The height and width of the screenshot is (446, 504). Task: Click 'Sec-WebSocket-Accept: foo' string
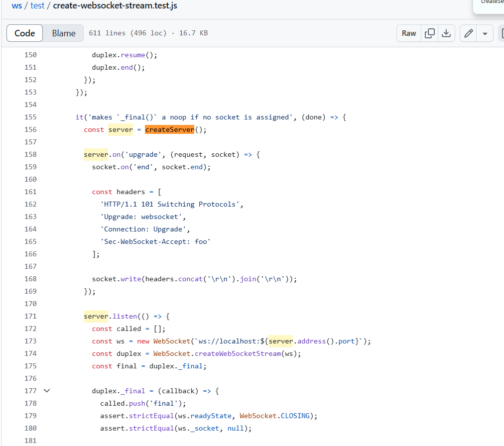point(155,241)
